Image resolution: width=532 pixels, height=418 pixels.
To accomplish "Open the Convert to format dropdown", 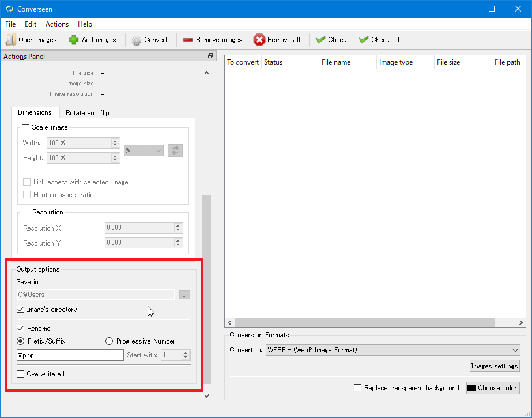I will coord(393,350).
